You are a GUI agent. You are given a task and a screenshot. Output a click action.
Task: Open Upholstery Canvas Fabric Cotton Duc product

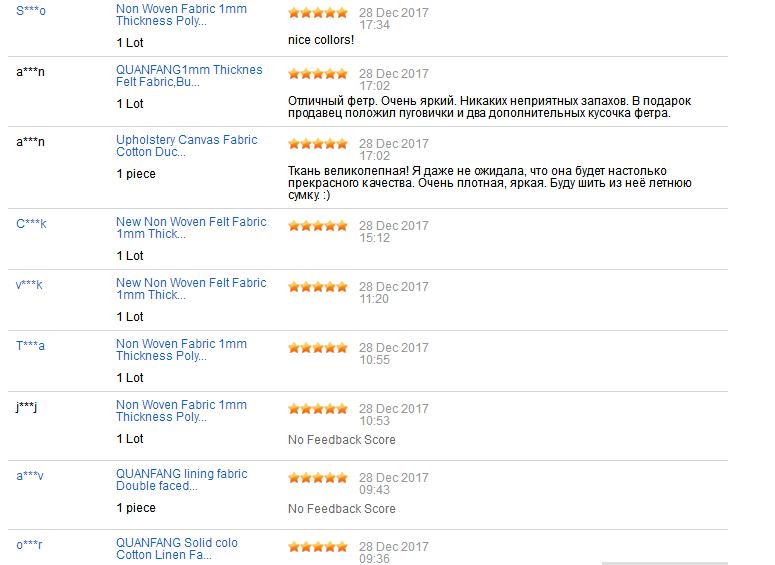click(186, 146)
